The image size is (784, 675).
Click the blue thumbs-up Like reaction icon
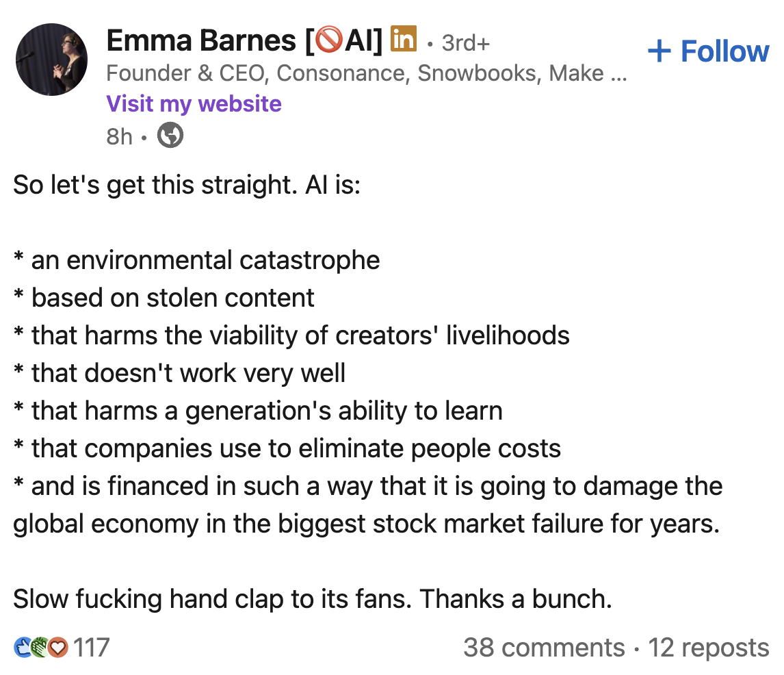pyautogui.click(x=23, y=647)
